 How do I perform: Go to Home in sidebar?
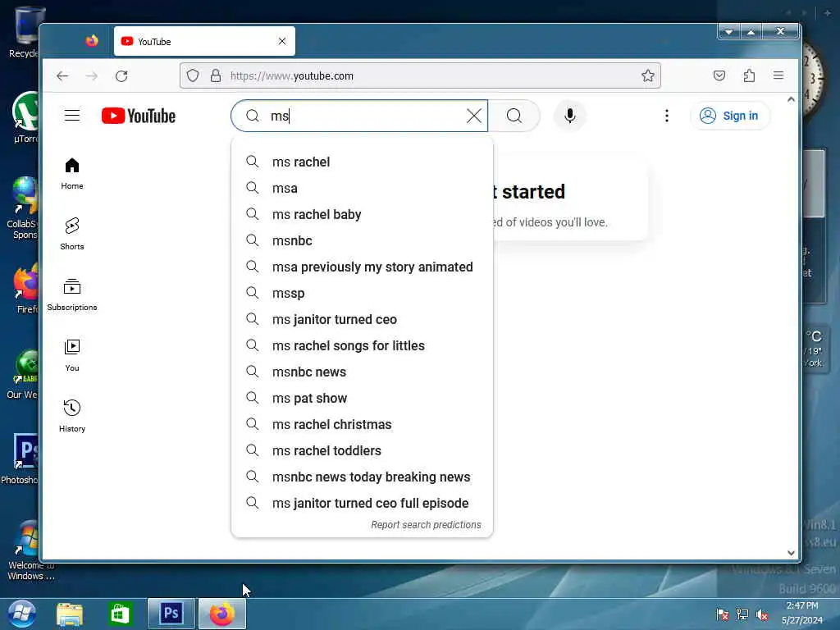pos(72,174)
